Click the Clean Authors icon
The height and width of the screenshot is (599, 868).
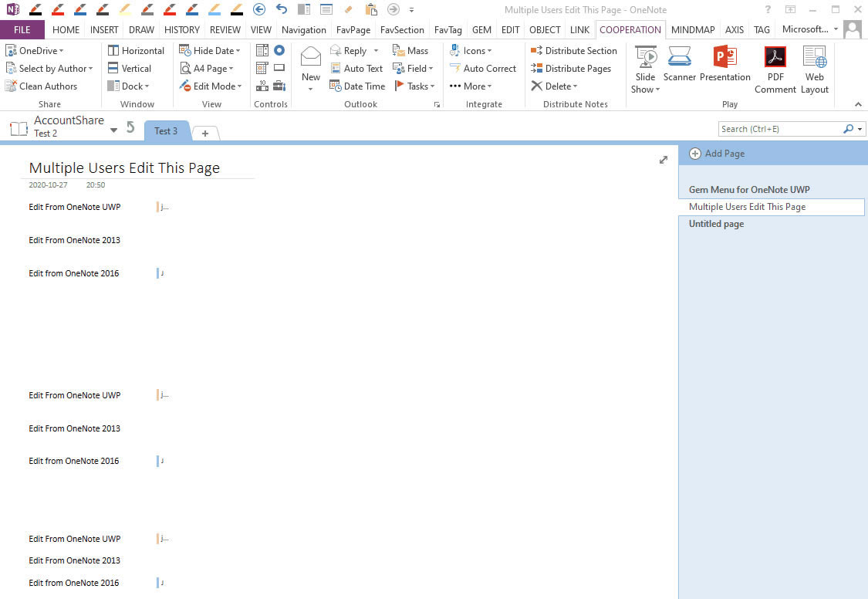pos(11,86)
